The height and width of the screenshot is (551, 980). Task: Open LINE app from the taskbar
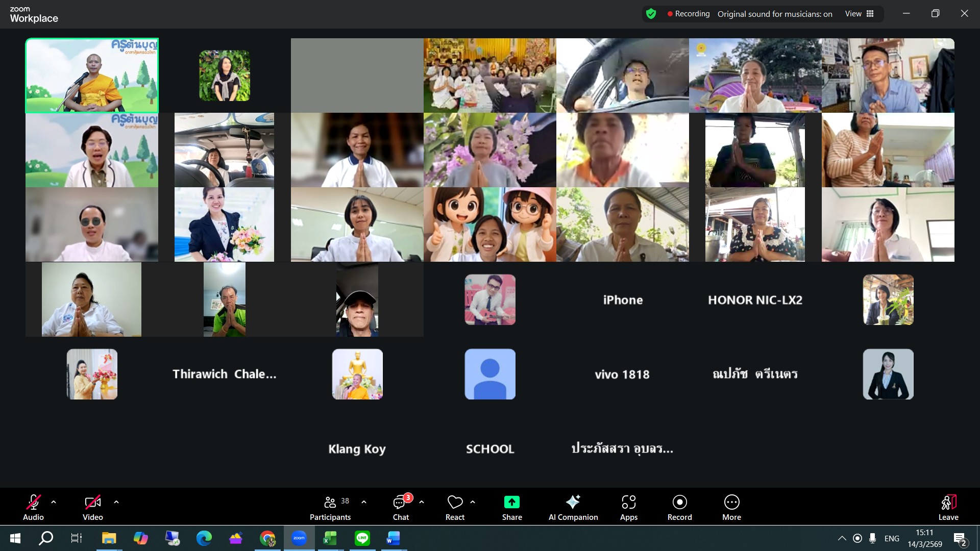362,538
